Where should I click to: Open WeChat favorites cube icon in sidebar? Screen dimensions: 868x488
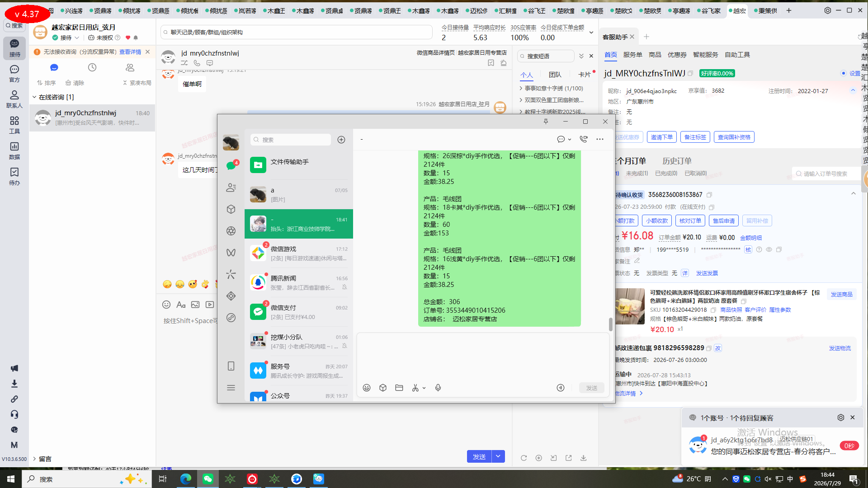pos(231,209)
